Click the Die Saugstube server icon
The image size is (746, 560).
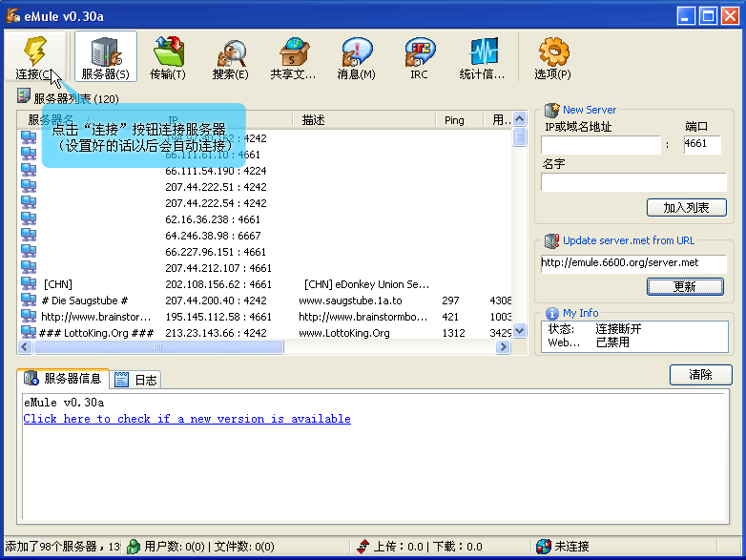29,300
